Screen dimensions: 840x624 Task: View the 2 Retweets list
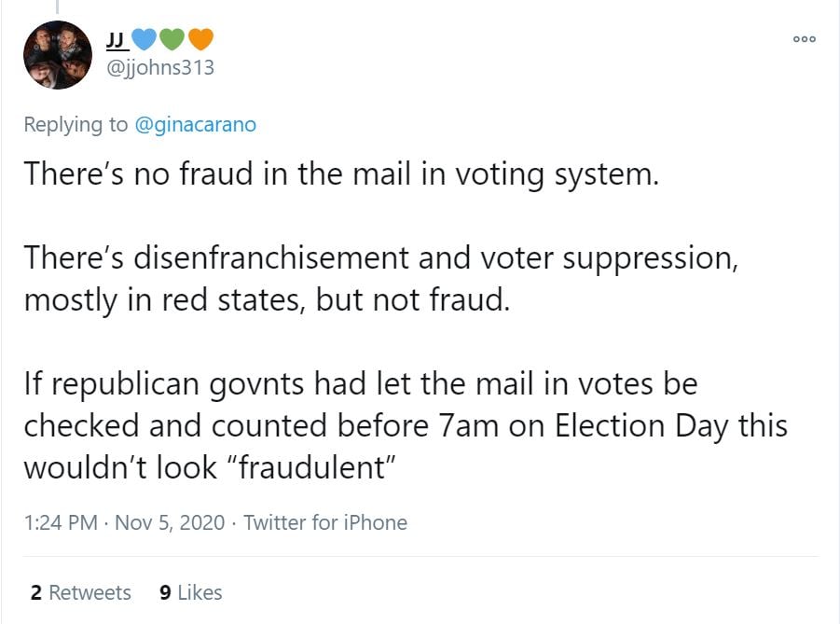point(80,592)
